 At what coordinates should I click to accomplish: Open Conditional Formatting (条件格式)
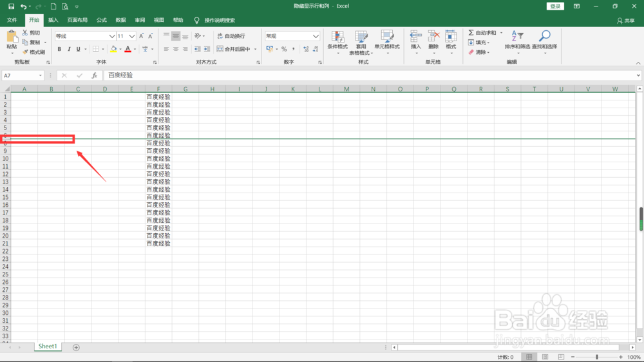point(337,42)
